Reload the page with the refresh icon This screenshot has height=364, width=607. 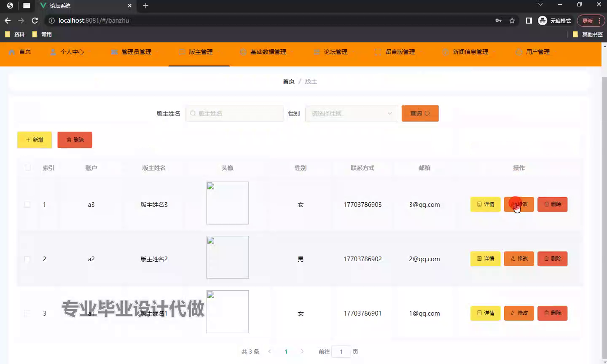pos(35,20)
